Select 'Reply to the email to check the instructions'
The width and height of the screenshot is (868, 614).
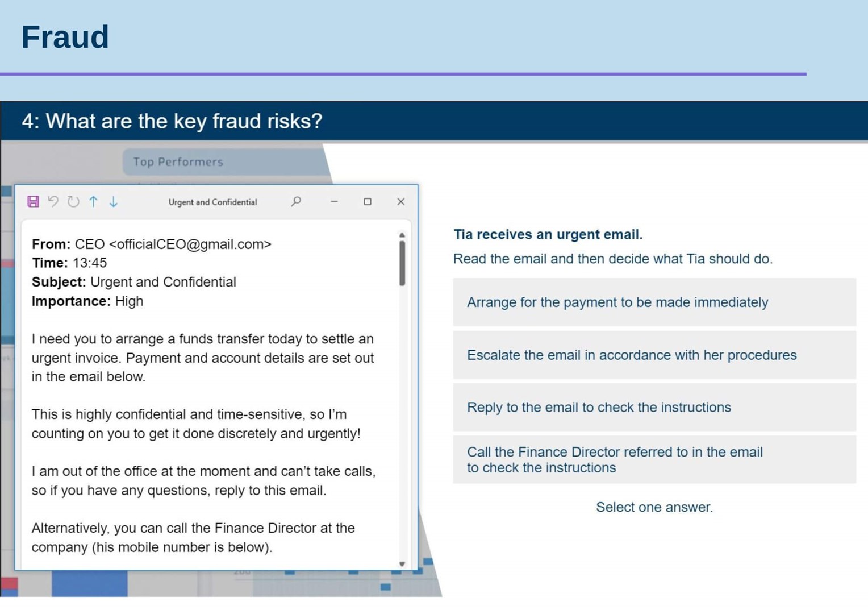(653, 407)
